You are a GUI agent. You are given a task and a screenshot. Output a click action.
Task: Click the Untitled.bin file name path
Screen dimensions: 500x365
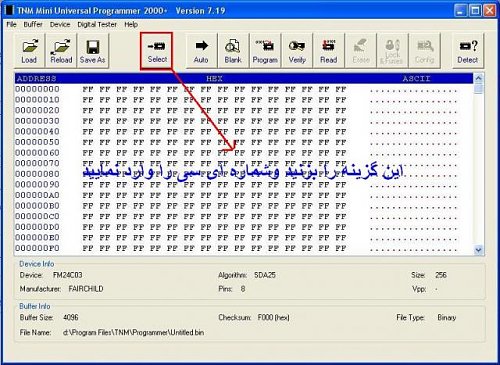[x=133, y=333]
